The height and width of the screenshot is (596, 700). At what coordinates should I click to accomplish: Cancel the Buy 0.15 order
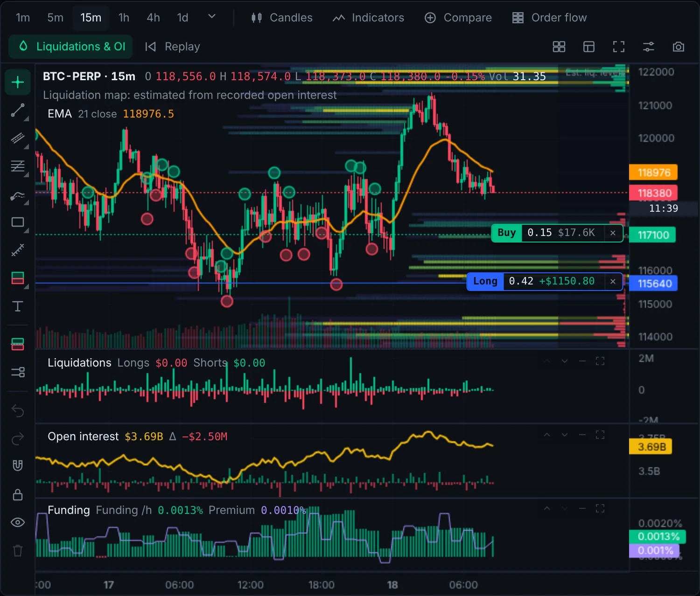tap(613, 233)
